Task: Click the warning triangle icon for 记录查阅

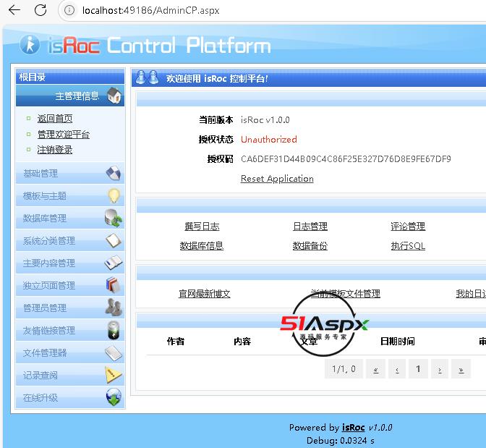Action: (x=113, y=375)
